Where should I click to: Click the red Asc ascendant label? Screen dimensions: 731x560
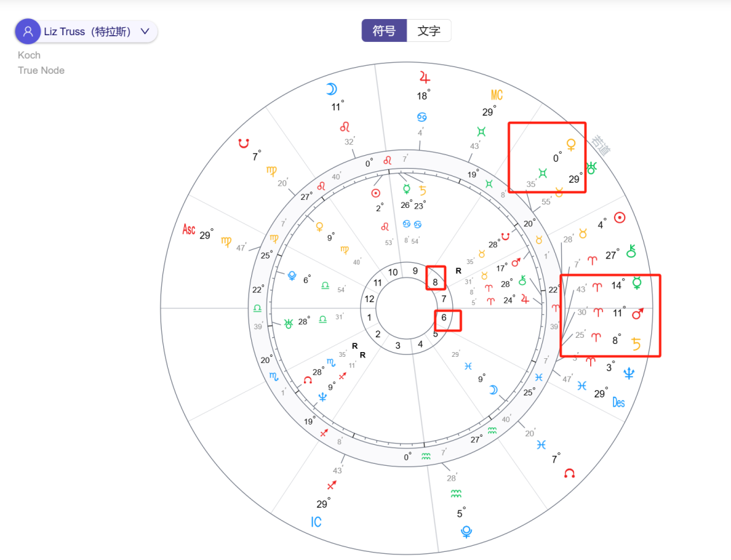tap(189, 230)
